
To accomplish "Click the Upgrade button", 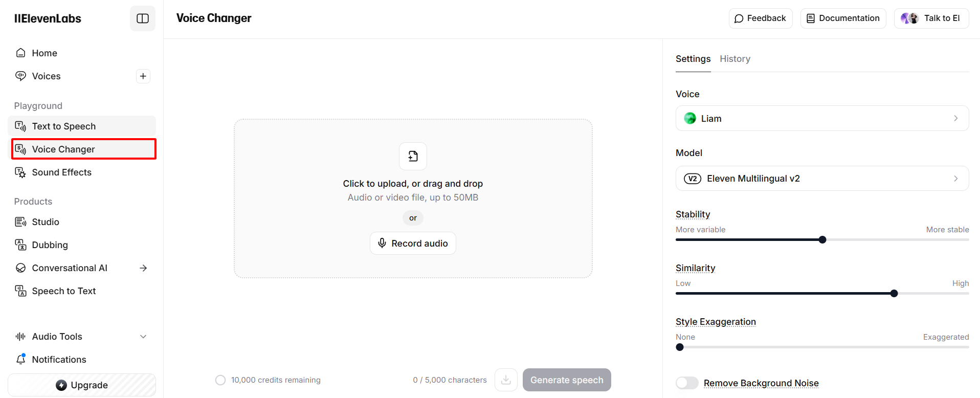I will pos(82,385).
